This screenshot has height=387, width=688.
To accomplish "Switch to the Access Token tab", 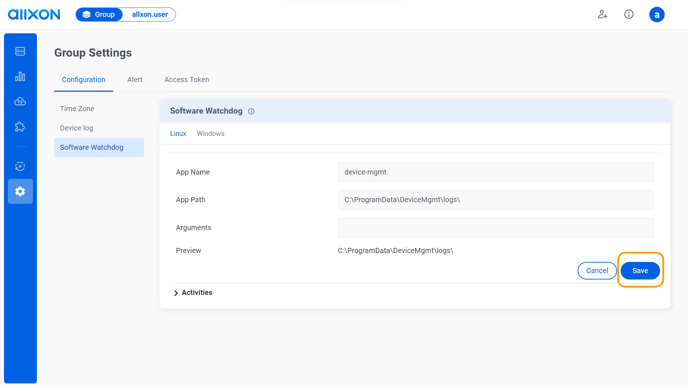I will click(186, 79).
